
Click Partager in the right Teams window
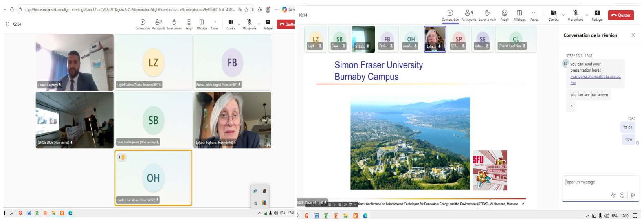(x=597, y=15)
